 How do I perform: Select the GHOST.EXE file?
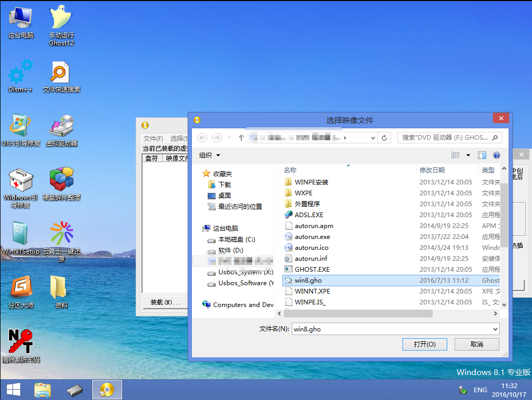point(312,269)
